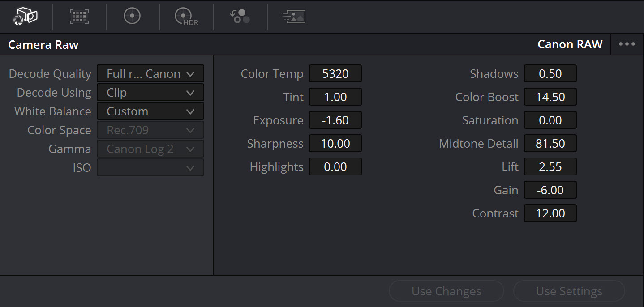The height and width of the screenshot is (307, 644).
Task: Select the Color Temp value field
Action: click(x=335, y=73)
